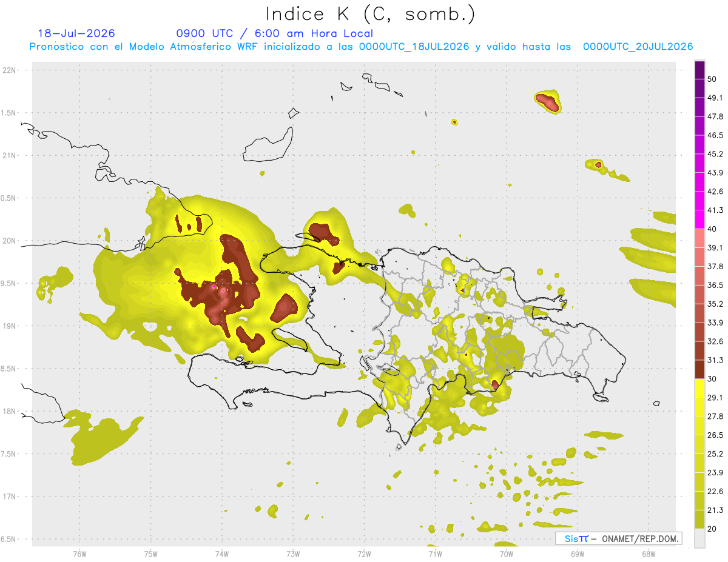This screenshot has width=728, height=562.
Task: Click the colorbar value "36.5"
Action: [x=715, y=286]
